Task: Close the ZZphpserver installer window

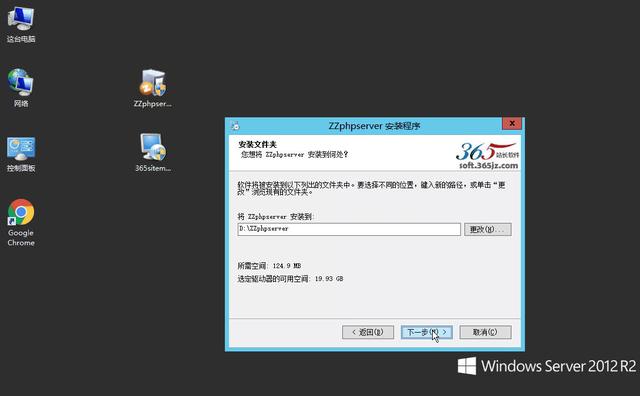Action: point(512,123)
